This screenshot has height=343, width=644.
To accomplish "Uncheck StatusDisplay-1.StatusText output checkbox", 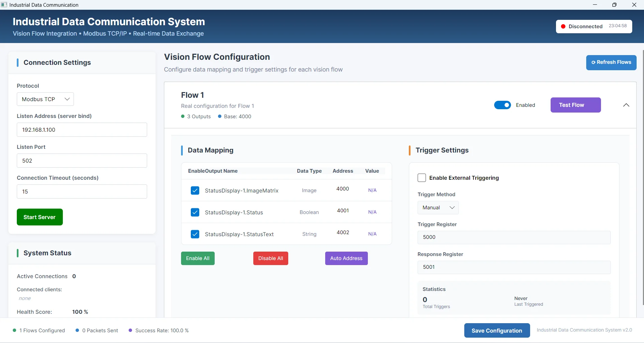I will pos(195,234).
